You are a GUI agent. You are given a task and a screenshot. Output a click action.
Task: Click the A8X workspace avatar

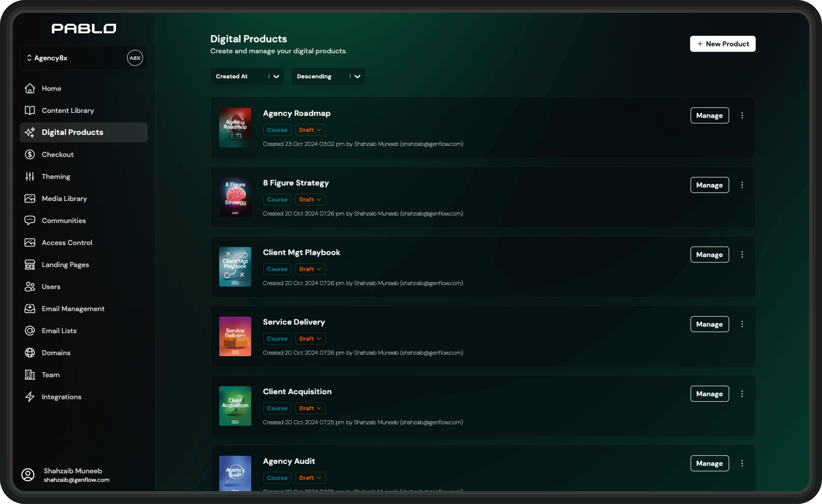(135, 58)
